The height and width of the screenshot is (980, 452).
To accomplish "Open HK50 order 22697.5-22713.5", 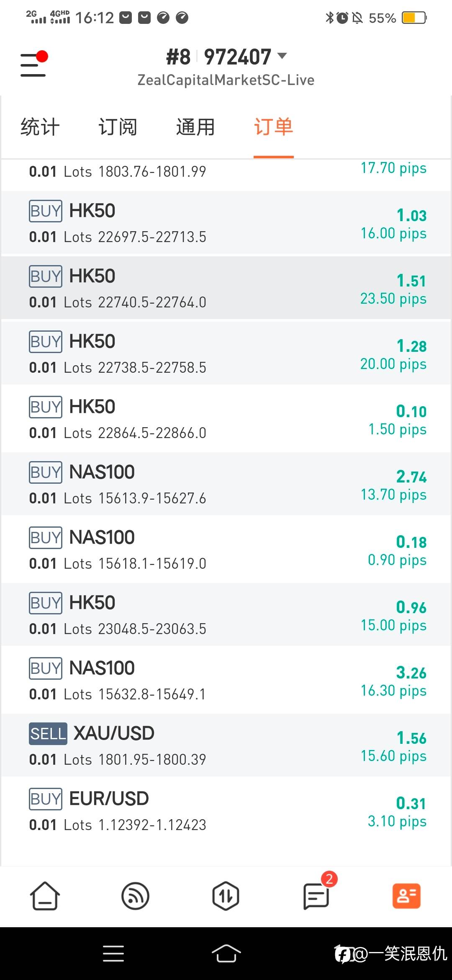I will [x=226, y=223].
